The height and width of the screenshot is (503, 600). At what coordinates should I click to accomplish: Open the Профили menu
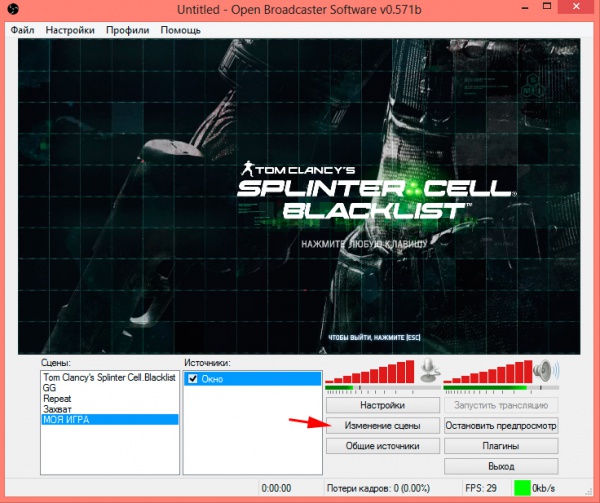(x=127, y=30)
